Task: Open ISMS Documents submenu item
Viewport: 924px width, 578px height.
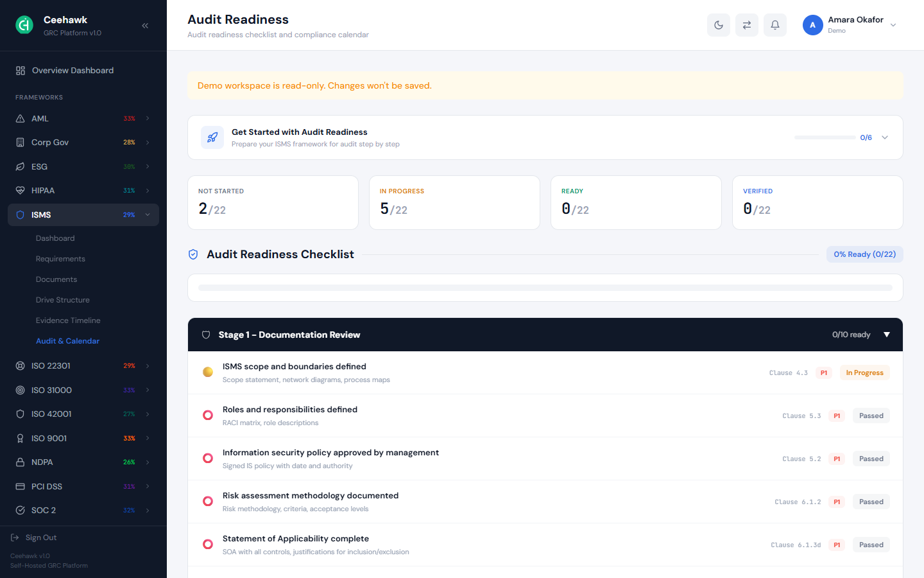Action: [56, 279]
